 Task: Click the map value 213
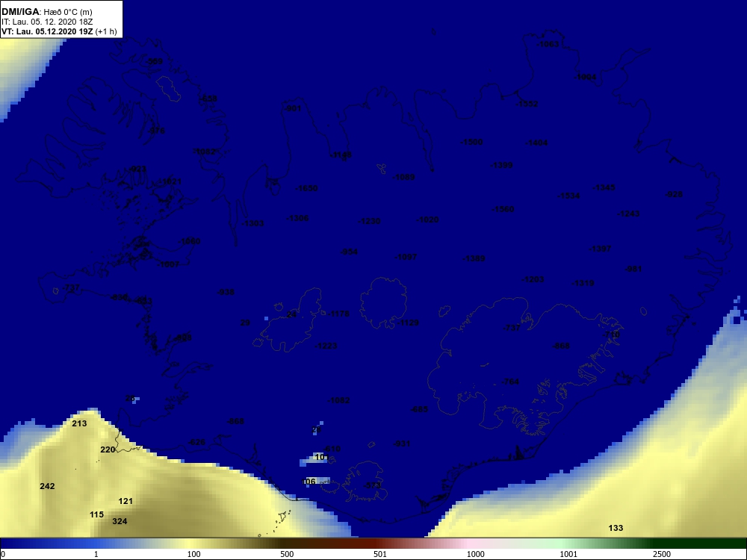pos(79,423)
